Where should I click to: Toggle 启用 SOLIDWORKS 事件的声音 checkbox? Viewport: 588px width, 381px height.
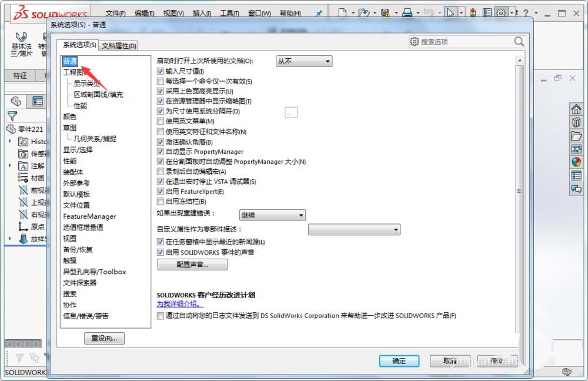pyautogui.click(x=161, y=252)
